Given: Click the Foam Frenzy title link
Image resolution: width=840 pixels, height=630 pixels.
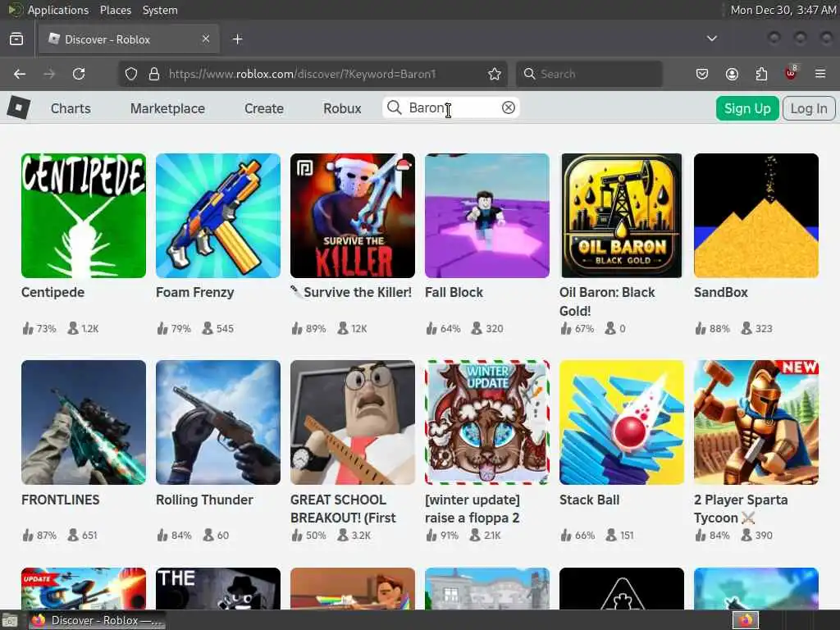Looking at the screenshot, I should pyautogui.click(x=195, y=293).
